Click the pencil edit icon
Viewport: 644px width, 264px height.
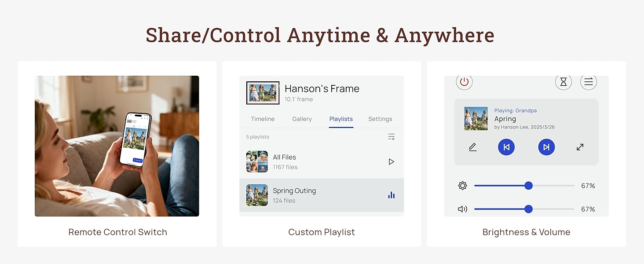tap(473, 147)
